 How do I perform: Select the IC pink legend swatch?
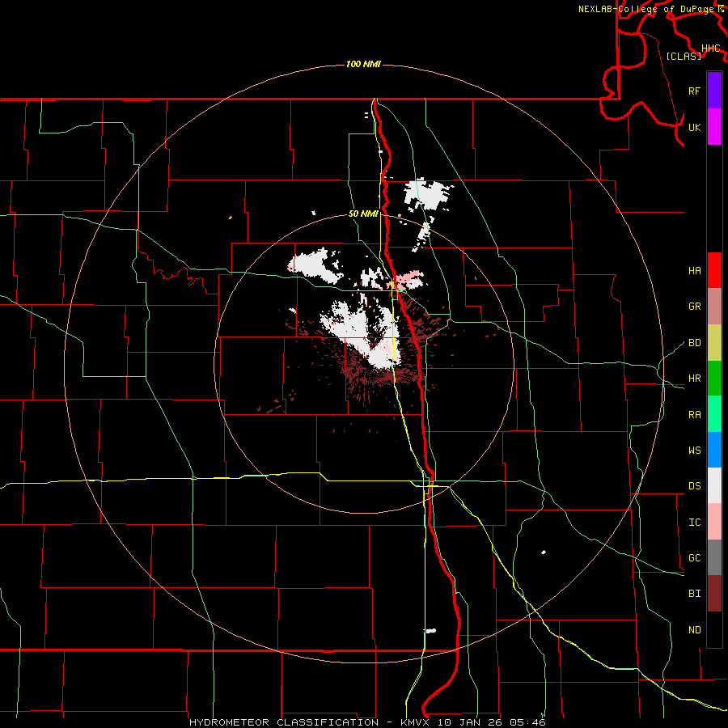(x=714, y=522)
